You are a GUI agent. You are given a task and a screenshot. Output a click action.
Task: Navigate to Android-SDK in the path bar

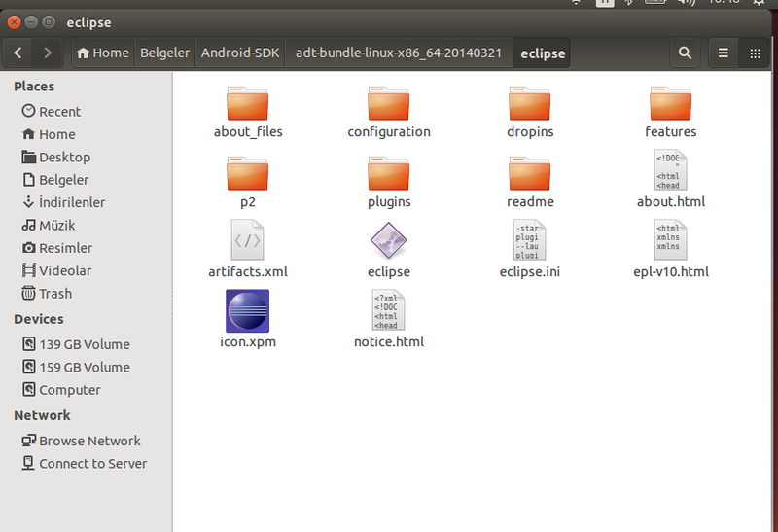[240, 53]
